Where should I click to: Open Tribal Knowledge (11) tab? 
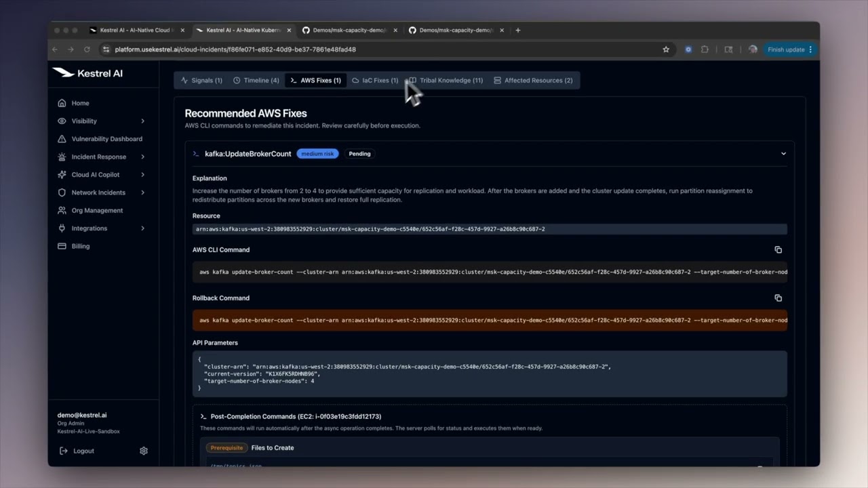(446, 80)
